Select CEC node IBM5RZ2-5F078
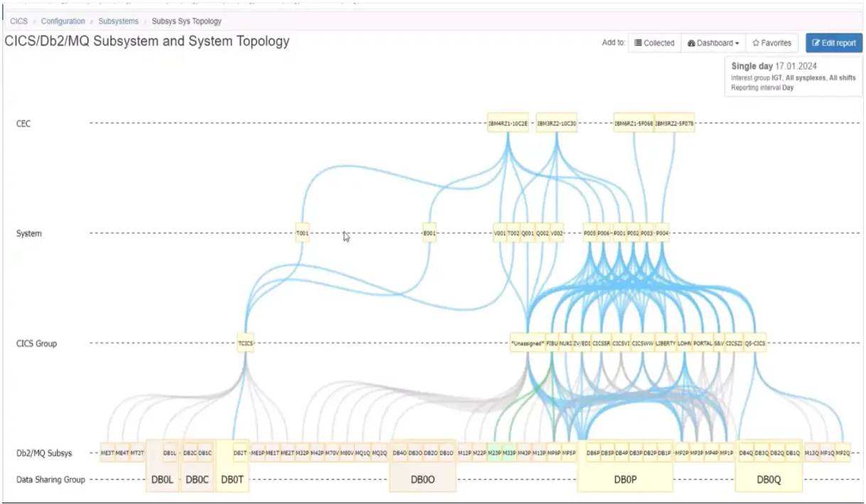The height and width of the screenshot is (504, 866). pos(675,123)
